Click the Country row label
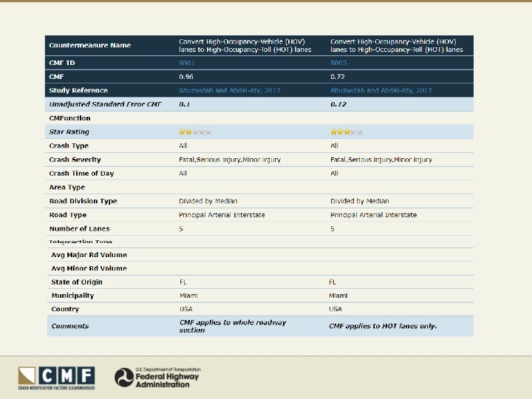532x399 pixels. [x=65, y=309]
